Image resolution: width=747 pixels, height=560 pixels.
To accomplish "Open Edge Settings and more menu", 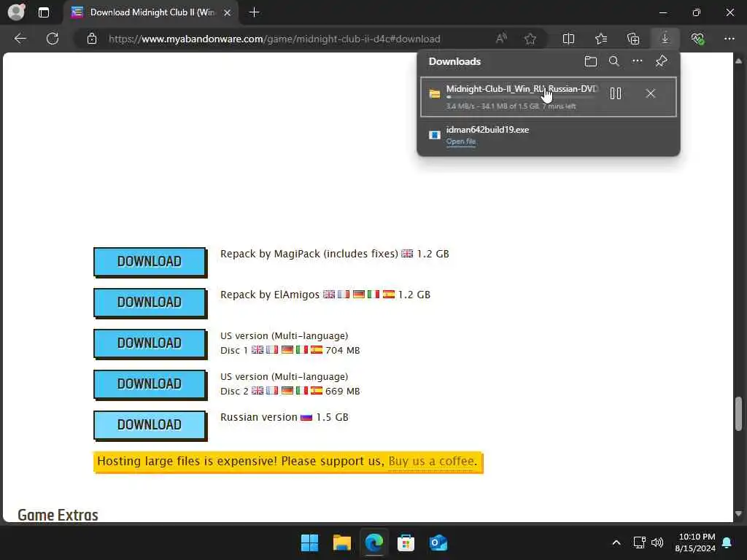I will click(x=729, y=39).
